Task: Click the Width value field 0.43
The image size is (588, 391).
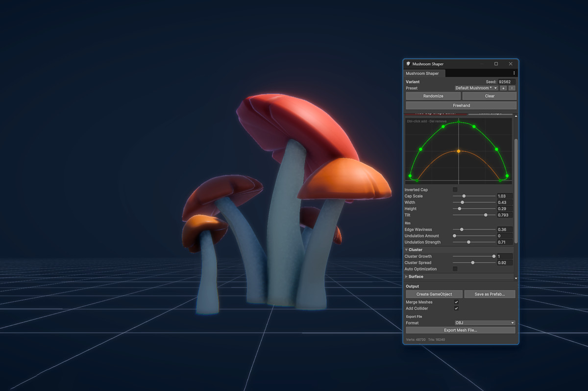Action: [x=505, y=202]
